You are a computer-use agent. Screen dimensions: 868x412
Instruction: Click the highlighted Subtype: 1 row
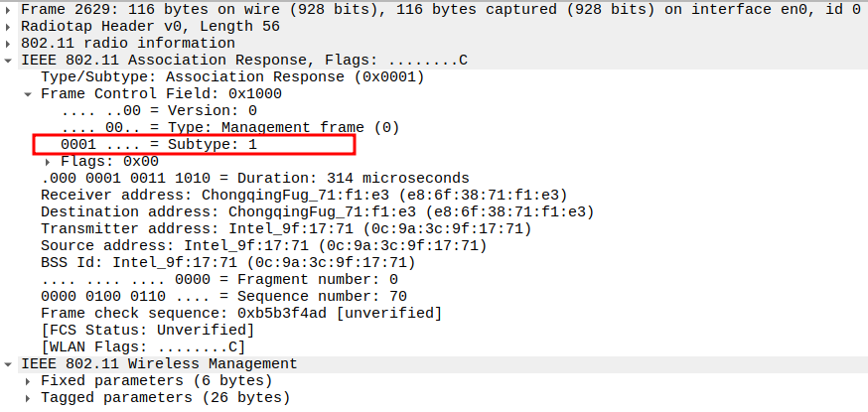159,144
